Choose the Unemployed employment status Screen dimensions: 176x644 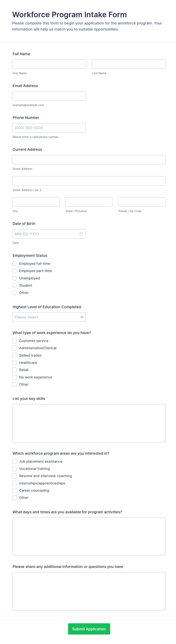(14, 278)
